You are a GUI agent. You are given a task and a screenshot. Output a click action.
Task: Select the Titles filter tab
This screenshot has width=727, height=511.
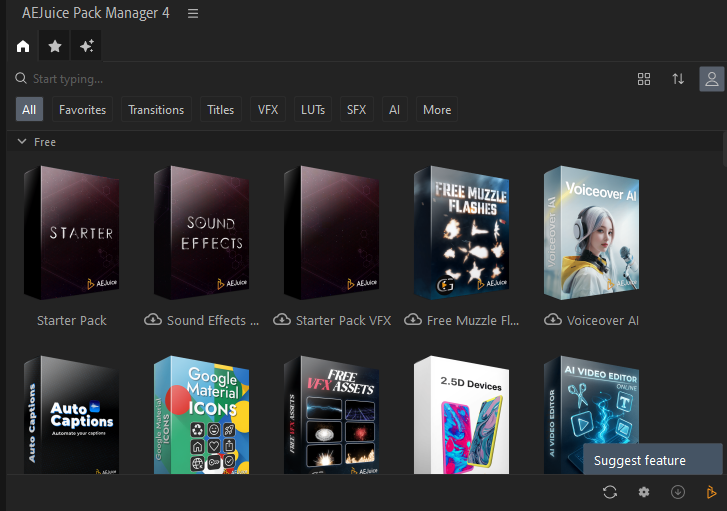pyautogui.click(x=221, y=109)
